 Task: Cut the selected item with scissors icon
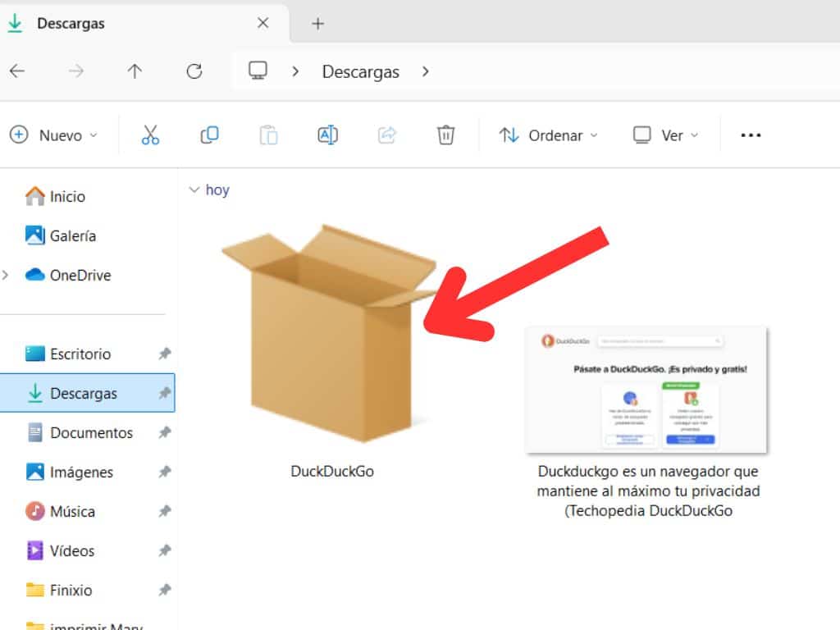[x=150, y=135]
